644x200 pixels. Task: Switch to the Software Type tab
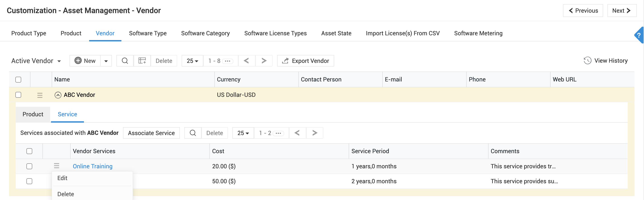click(x=148, y=33)
